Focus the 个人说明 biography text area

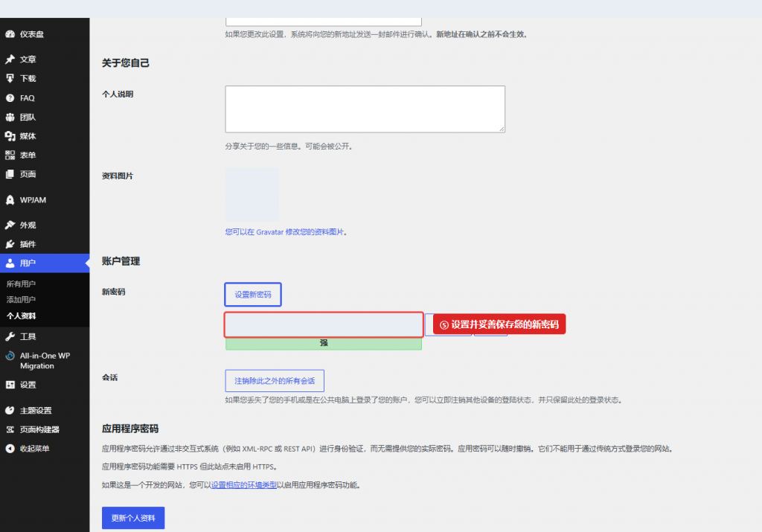[365, 109]
